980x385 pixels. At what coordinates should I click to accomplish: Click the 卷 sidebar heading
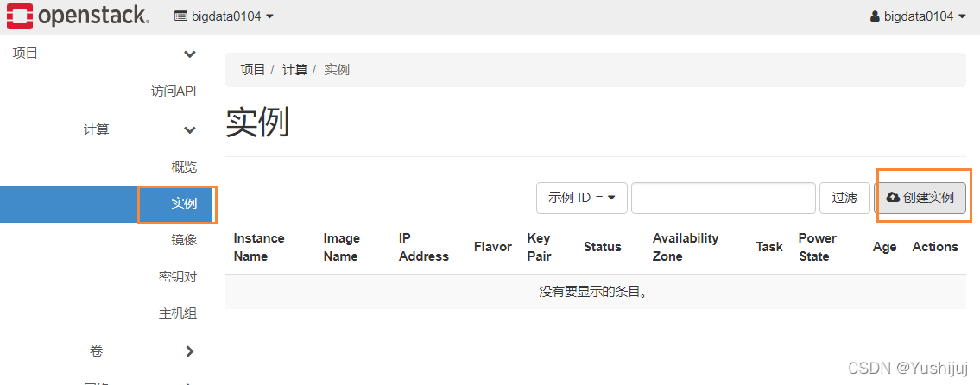[96, 352]
